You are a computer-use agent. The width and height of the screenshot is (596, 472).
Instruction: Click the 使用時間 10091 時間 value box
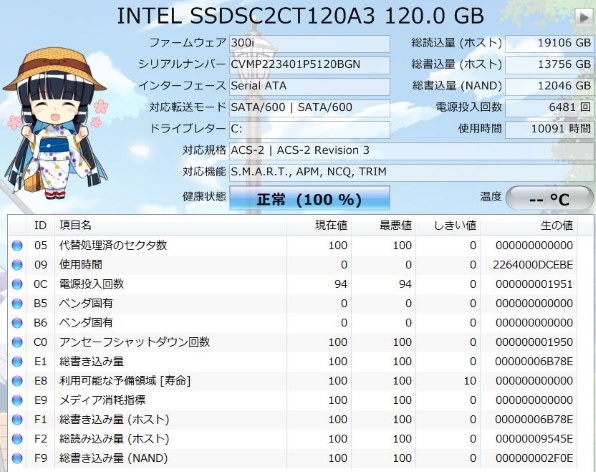pos(549,129)
